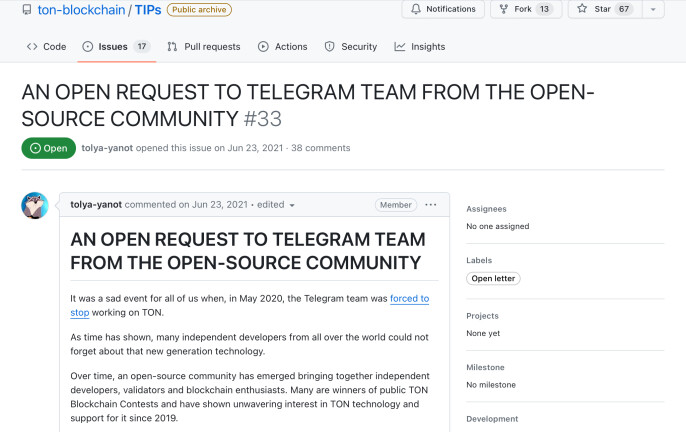Screen dimensions: 686x432
Task: Open tolya-yanot profile from issue header
Action: 107,148
